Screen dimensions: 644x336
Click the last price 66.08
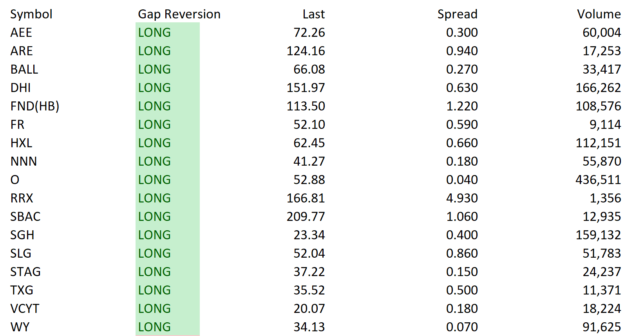click(x=309, y=69)
